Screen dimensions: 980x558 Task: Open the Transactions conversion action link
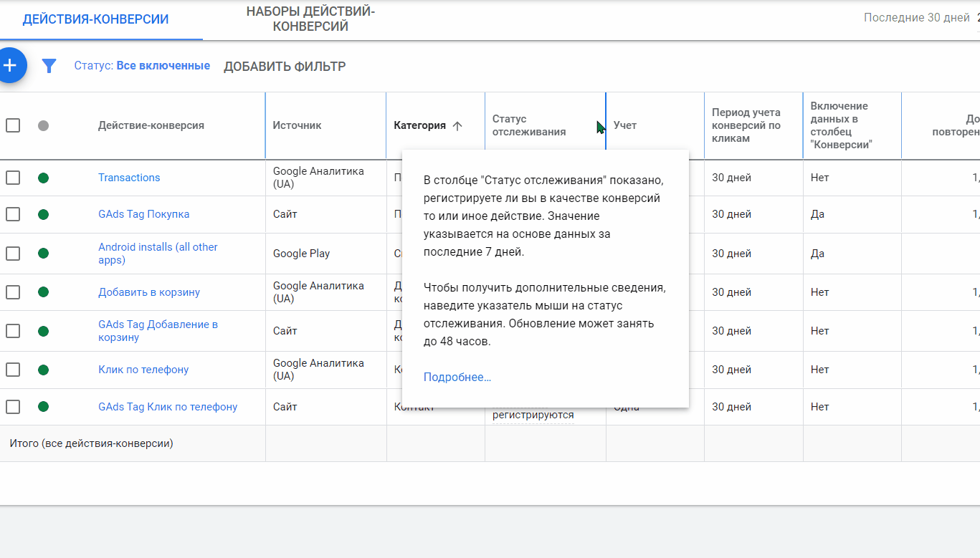pyautogui.click(x=129, y=178)
